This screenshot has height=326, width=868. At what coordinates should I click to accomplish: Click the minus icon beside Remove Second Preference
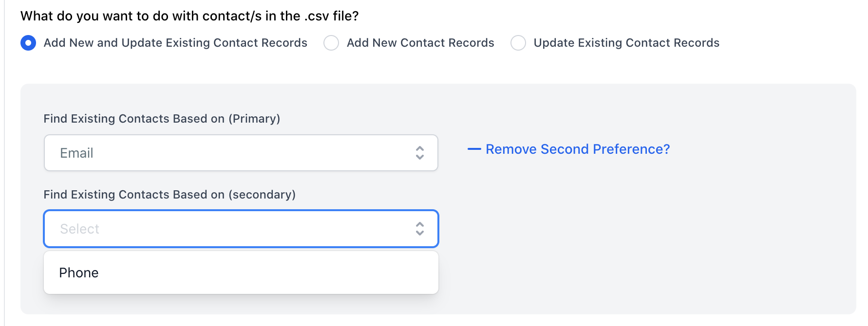click(474, 149)
